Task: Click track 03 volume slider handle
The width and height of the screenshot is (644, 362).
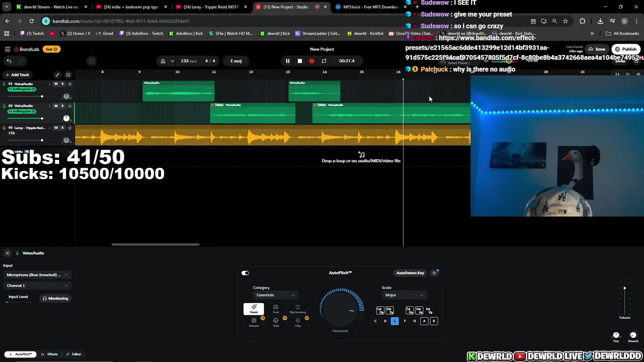Action: [x=42, y=140]
